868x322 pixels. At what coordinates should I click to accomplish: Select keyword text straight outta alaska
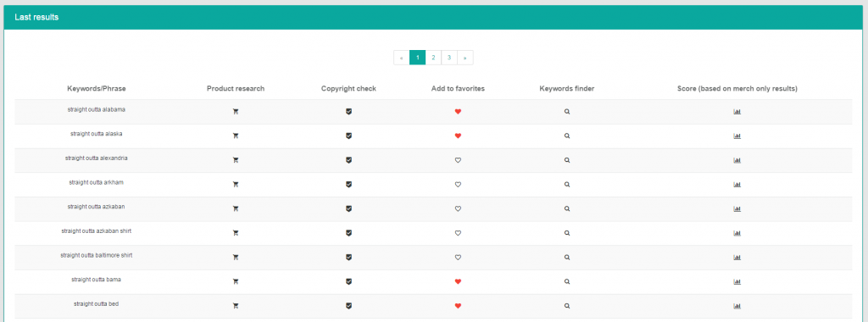click(97, 134)
